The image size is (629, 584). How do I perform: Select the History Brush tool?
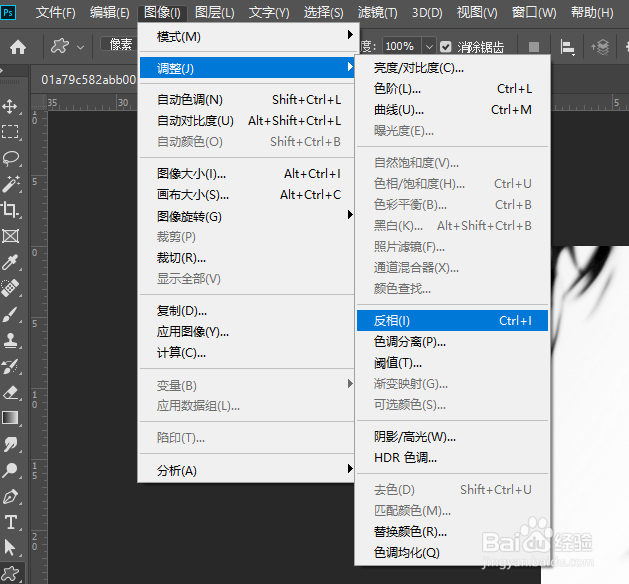10,367
